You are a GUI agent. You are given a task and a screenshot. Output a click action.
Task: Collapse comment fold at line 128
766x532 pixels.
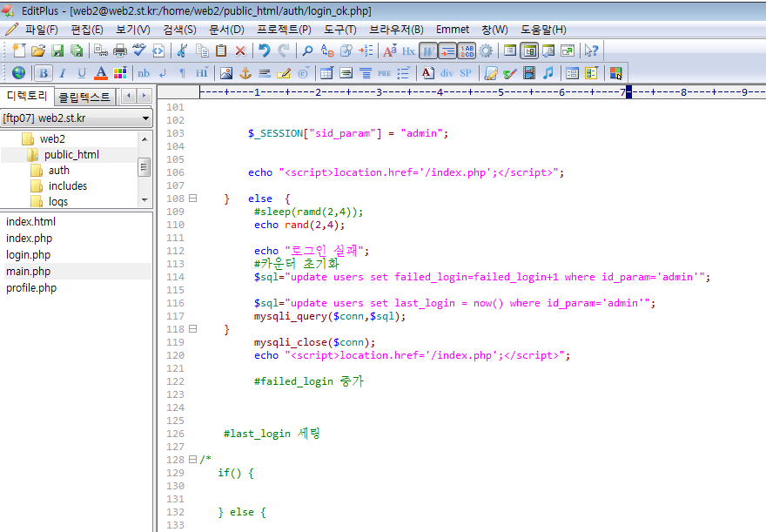193,459
